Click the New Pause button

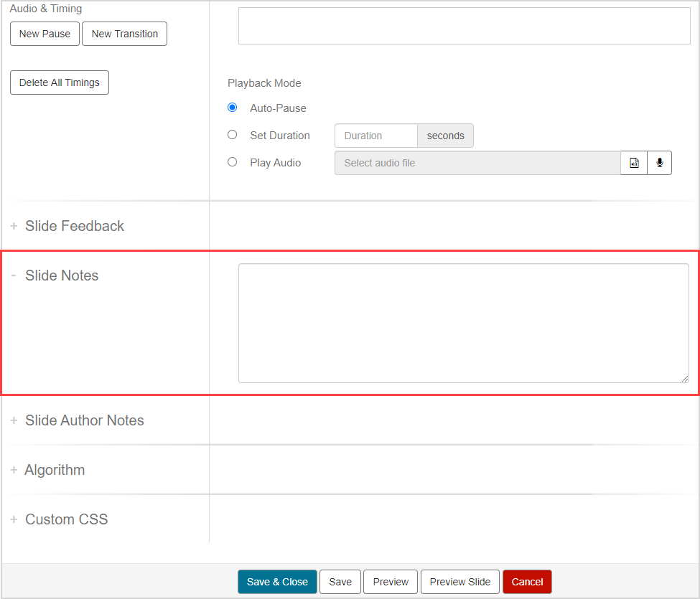coord(45,34)
